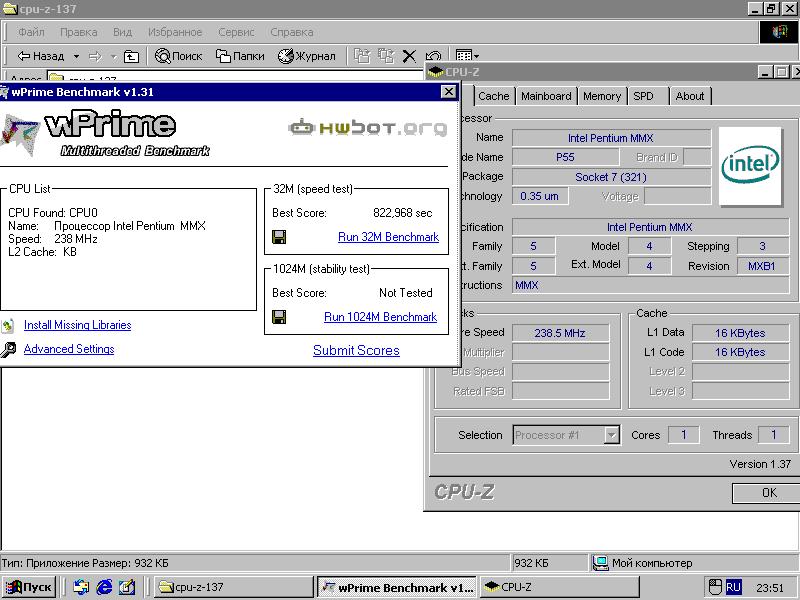Switch to cpu-z-137 folder taskbar button

[x=233, y=587]
